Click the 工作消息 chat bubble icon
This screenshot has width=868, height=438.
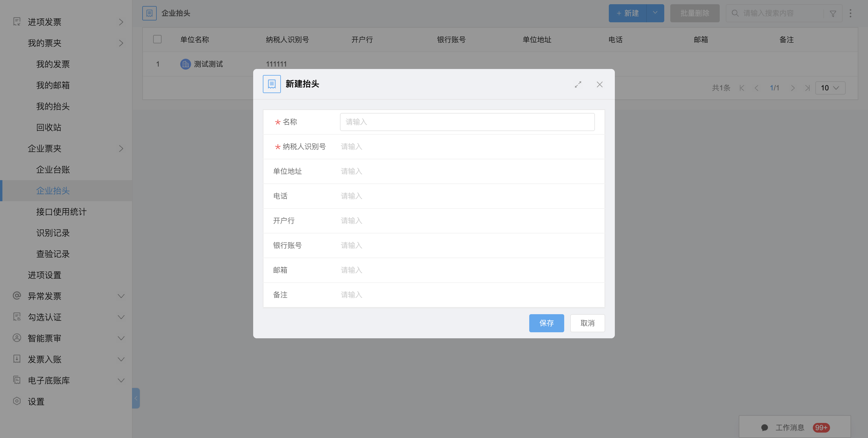click(x=765, y=427)
